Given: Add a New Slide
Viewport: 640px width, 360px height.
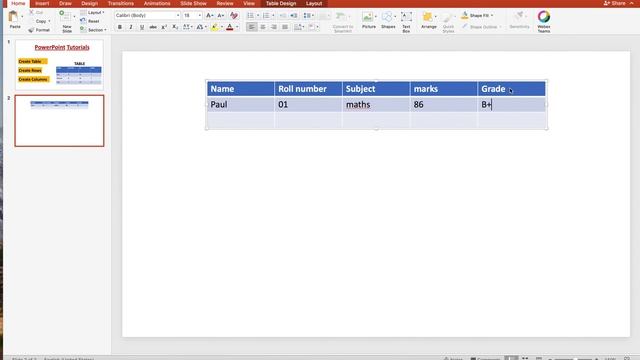Looking at the screenshot, I should pos(66,21).
